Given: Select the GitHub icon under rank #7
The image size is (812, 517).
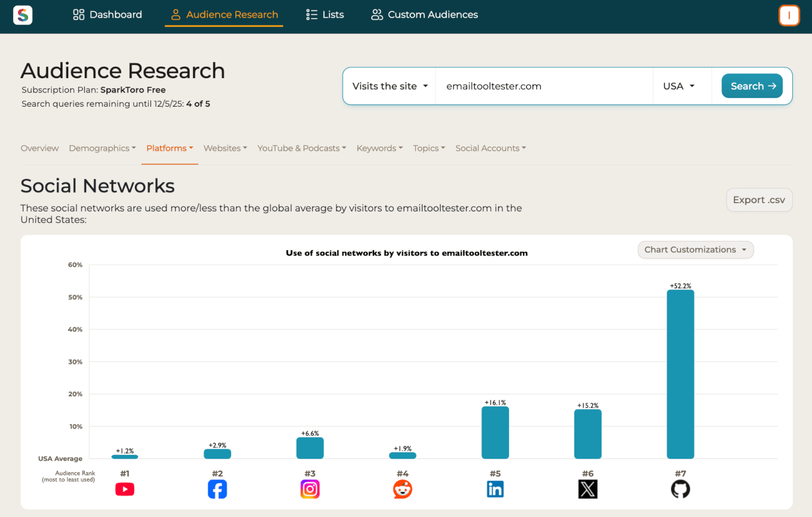Looking at the screenshot, I should point(680,489).
